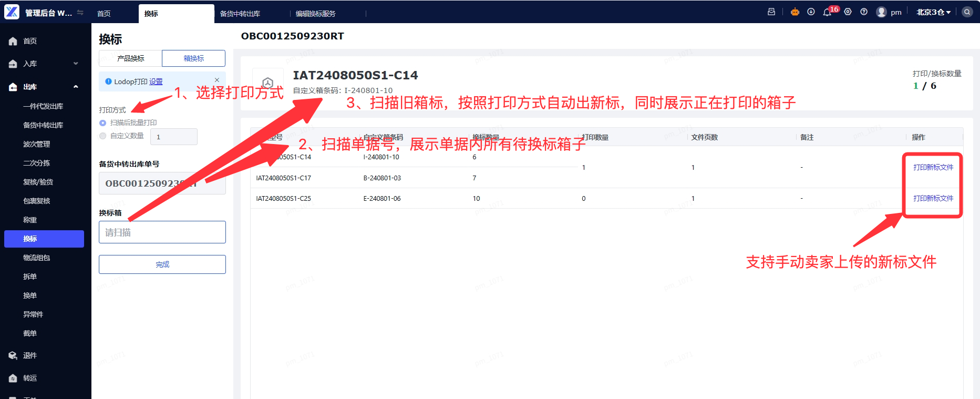Open 复核/验货 in the sidebar menu
Screen dimensions: 980x399
click(x=38, y=182)
